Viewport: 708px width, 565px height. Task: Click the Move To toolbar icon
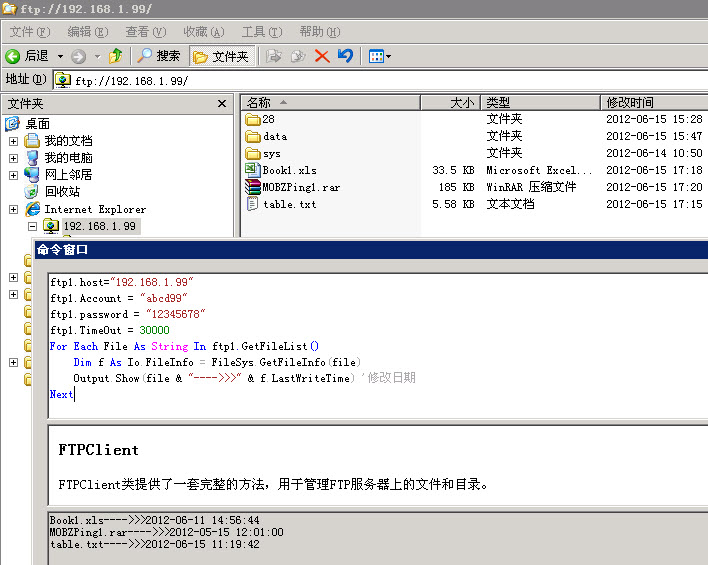(x=274, y=56)
